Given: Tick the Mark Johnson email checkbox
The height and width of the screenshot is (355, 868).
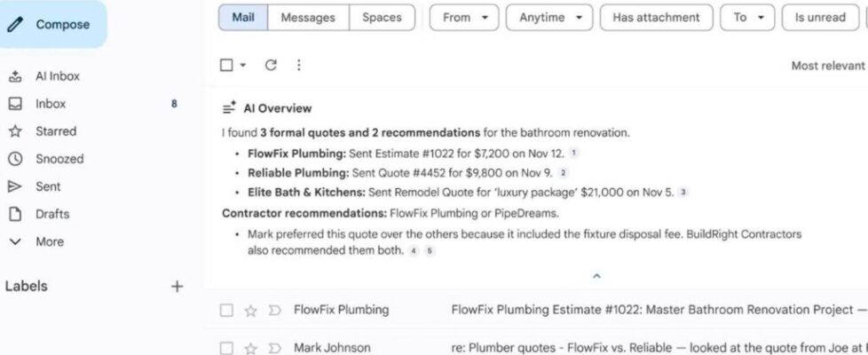Looking at the screenshot, I should [226, 348].
